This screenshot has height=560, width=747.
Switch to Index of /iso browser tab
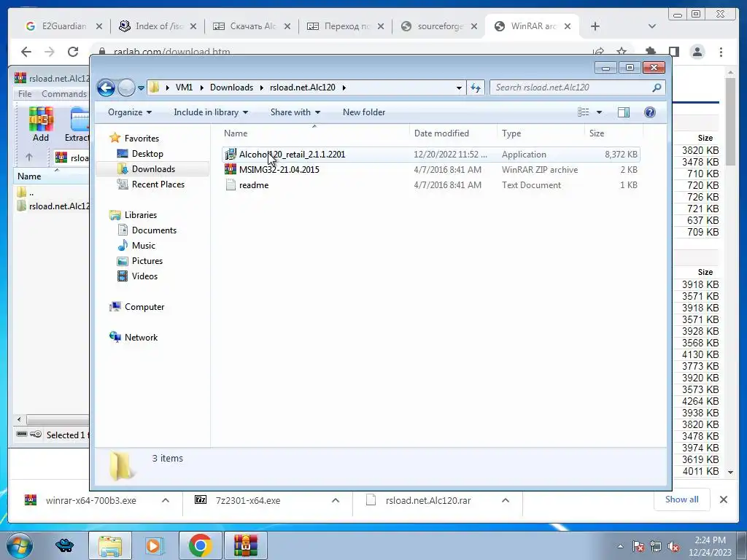click(x=158, y=26)
